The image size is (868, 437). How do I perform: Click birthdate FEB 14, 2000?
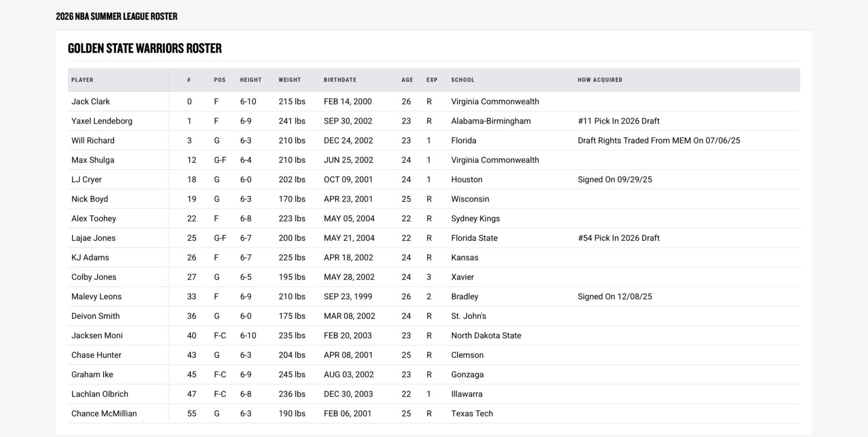click(348, 101)
